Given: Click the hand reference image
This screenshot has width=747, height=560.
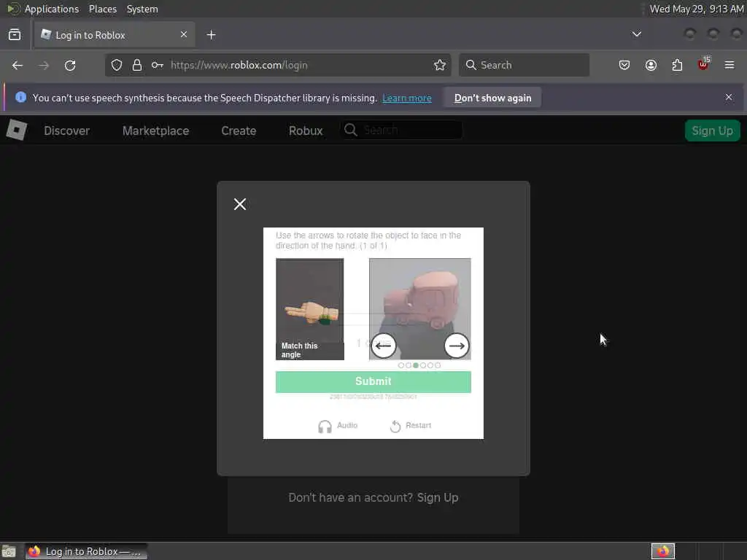Looking at the screenshot, I should (x=309, y=309).
